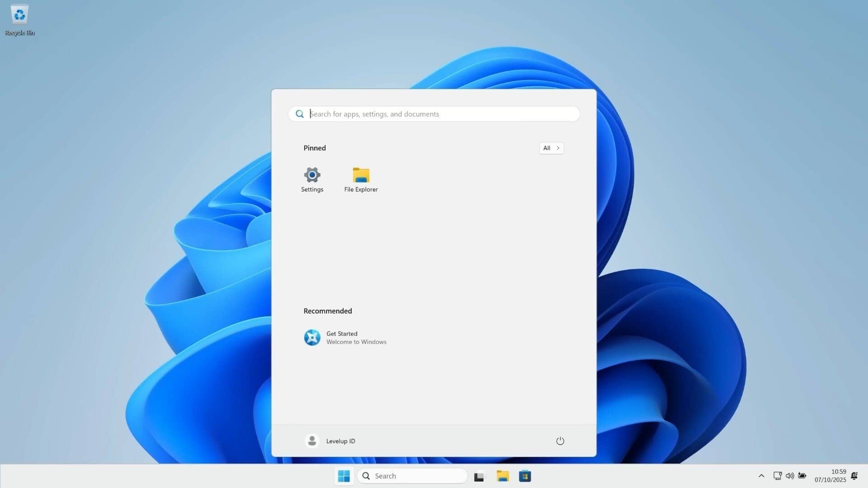Screen dimensions: 868x488
Task: Select the Start button on the taskbar
Action: pyautogui.click(x=344, y=476)
